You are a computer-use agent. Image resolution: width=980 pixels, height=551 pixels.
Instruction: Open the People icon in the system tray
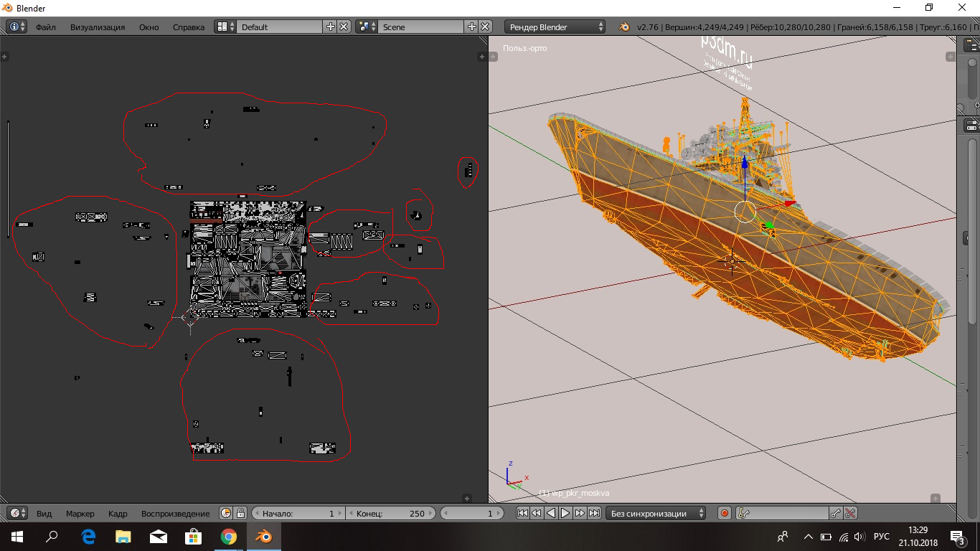(783, 537)
